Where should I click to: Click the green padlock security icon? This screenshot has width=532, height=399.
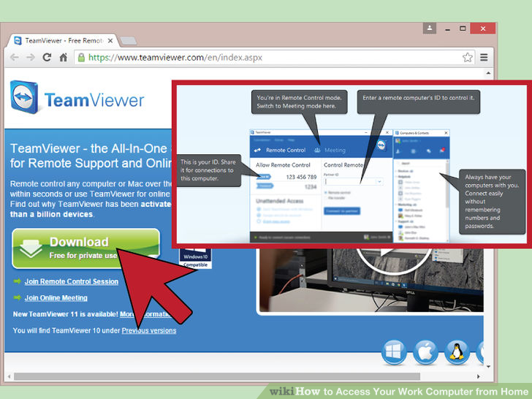click(81, 57)
